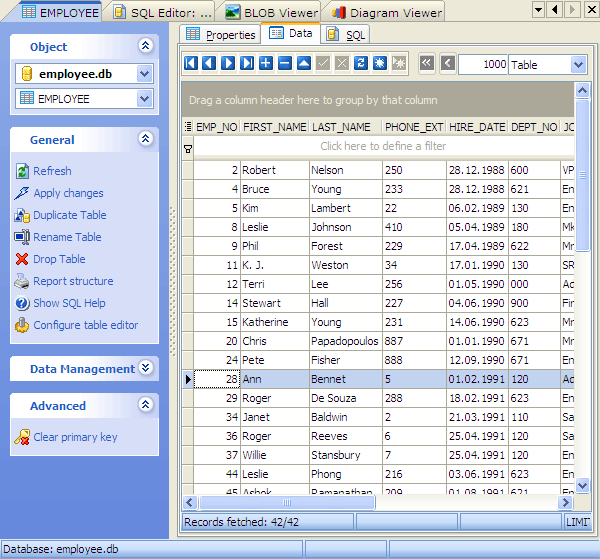Click the Refresh icon in General panel
Viewport: 600px width, 559px height.
(x=22, y=171)
